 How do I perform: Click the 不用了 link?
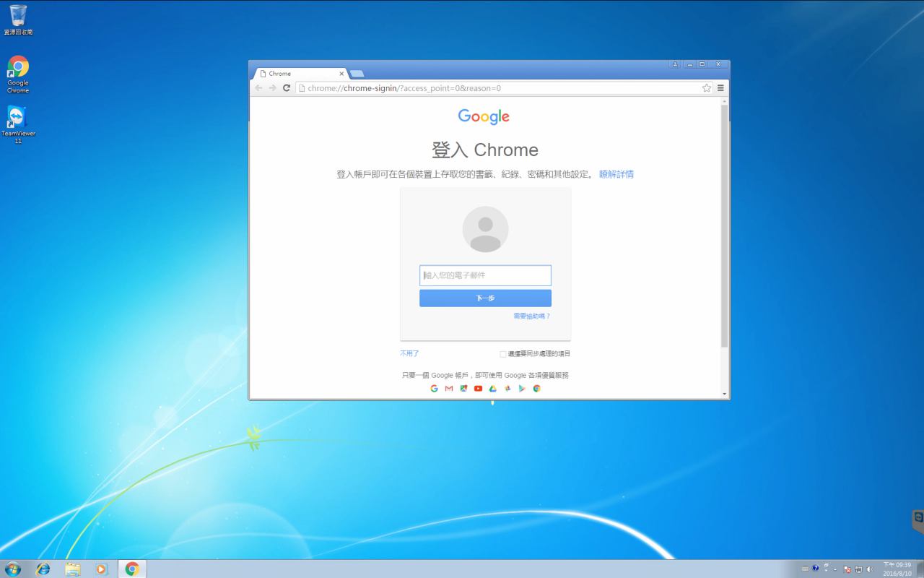point(409,354)
